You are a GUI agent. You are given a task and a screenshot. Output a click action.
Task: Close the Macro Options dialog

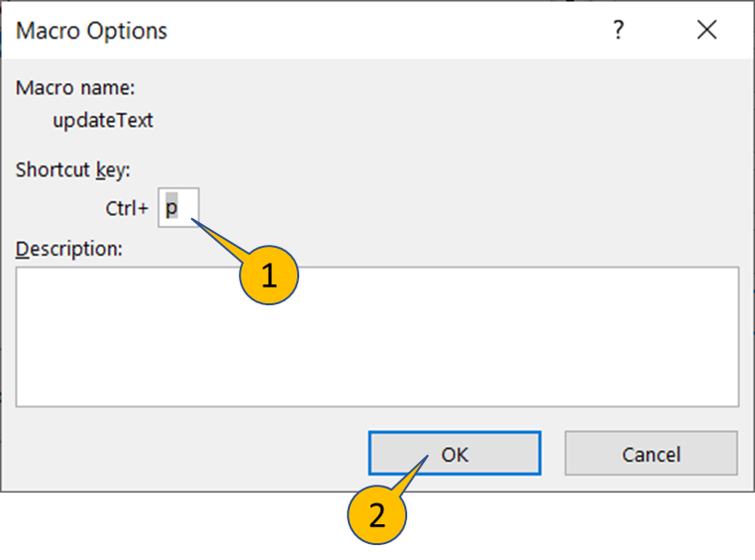(x=706, y=31)
